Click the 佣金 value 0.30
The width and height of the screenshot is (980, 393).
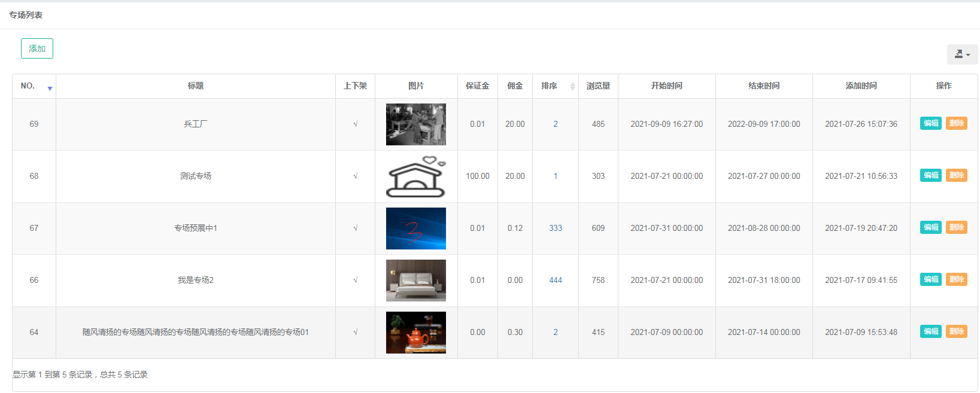[515, 333]
